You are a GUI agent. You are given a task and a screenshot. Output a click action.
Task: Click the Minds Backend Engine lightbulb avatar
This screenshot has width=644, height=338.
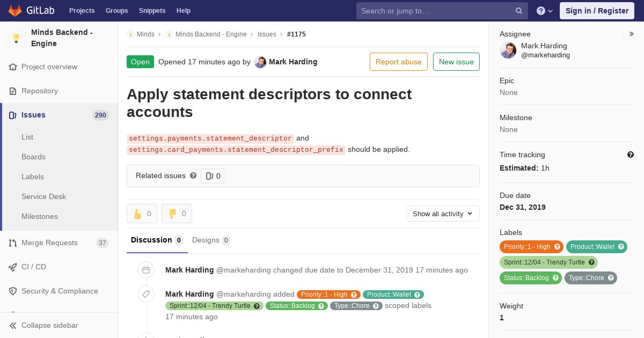point(16,38)
